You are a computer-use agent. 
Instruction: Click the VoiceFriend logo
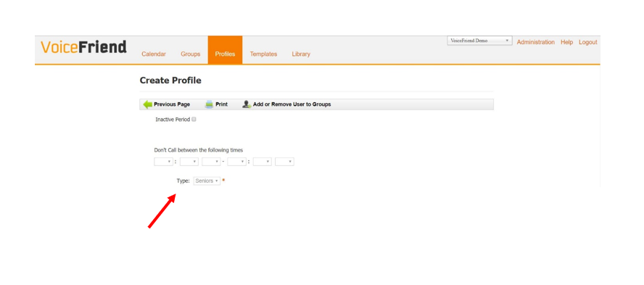pos(84,47)
